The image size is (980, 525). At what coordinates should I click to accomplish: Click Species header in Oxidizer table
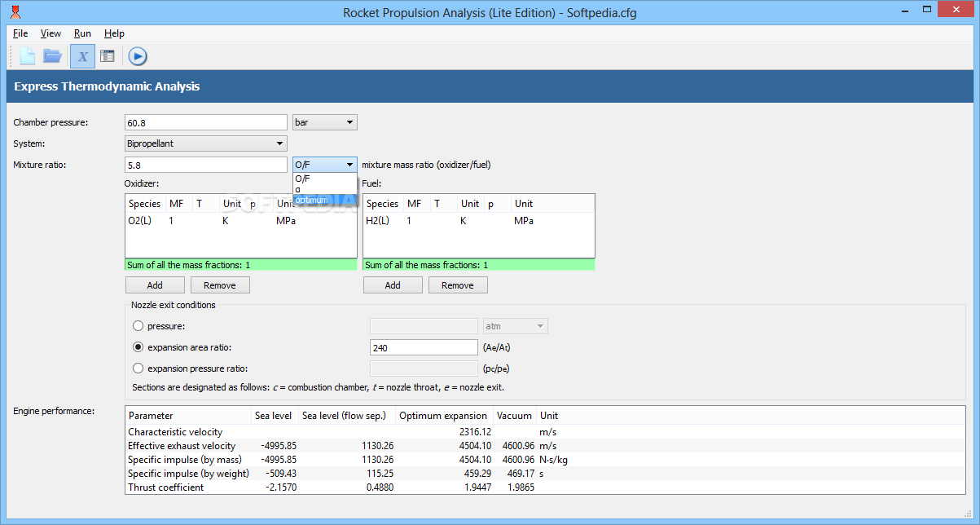click(x=145, y=204)
